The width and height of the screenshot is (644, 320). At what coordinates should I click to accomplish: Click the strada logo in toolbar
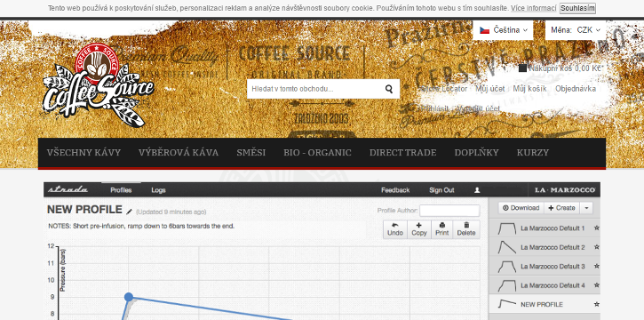(68, 190)
